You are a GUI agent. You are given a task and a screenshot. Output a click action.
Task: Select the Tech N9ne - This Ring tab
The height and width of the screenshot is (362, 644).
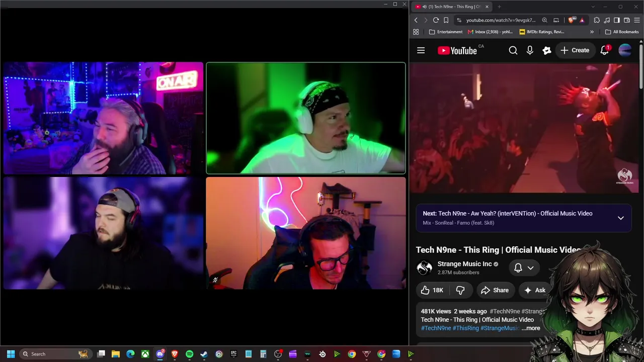453,7
